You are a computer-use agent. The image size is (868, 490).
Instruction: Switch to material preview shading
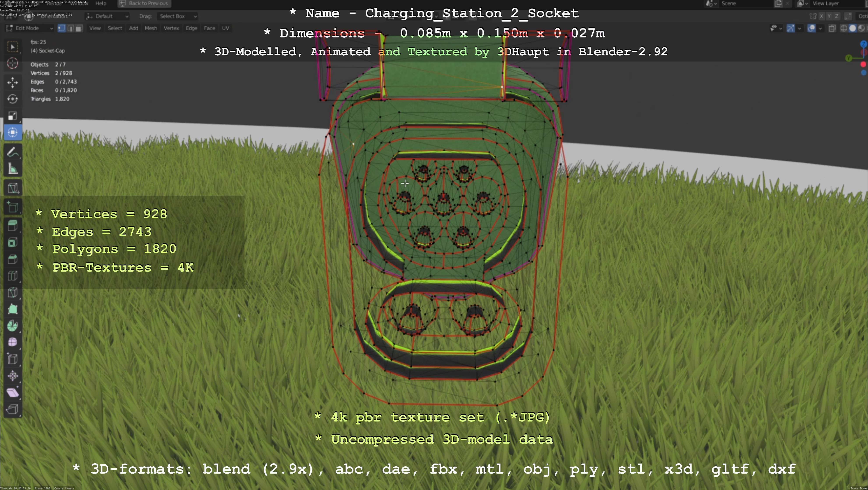click(861, 28)
